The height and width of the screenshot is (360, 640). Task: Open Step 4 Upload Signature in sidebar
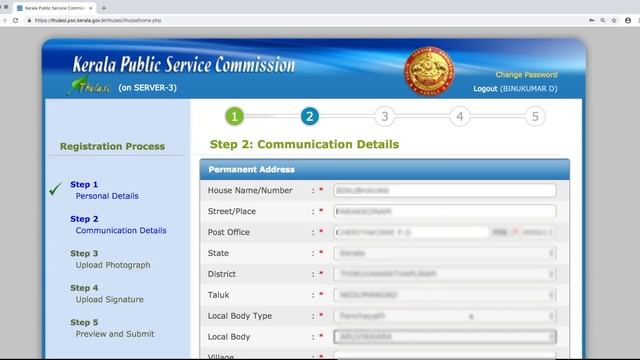pos(107,293)
